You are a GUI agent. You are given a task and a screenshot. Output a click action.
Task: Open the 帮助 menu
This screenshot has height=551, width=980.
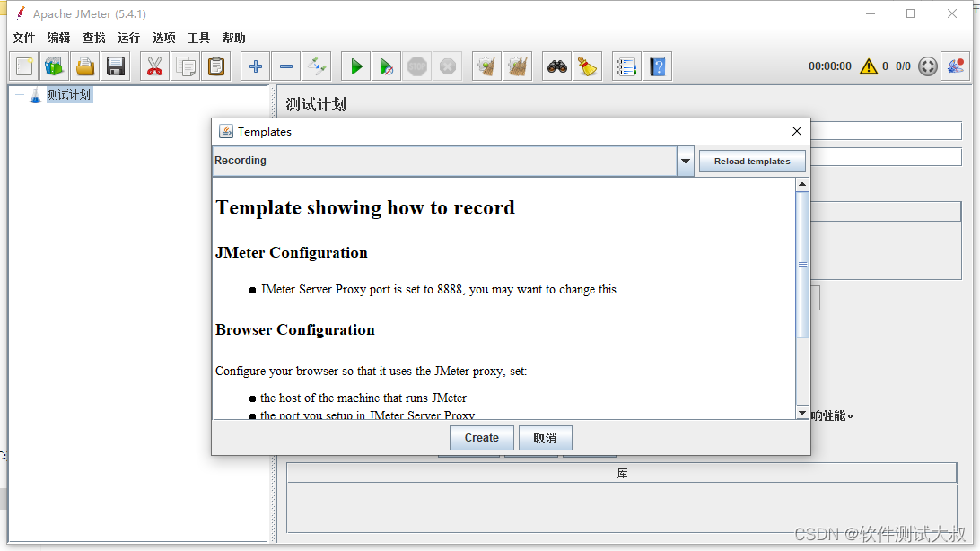coord(233,38)
